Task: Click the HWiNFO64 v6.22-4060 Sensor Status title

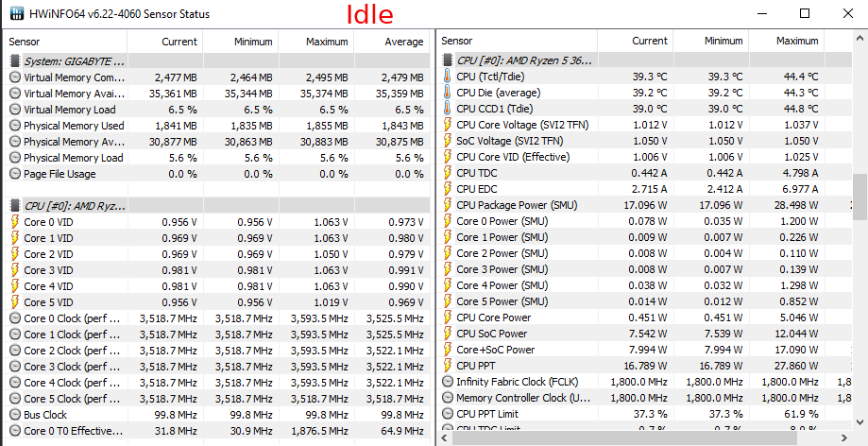Action: tap(119, 14)
